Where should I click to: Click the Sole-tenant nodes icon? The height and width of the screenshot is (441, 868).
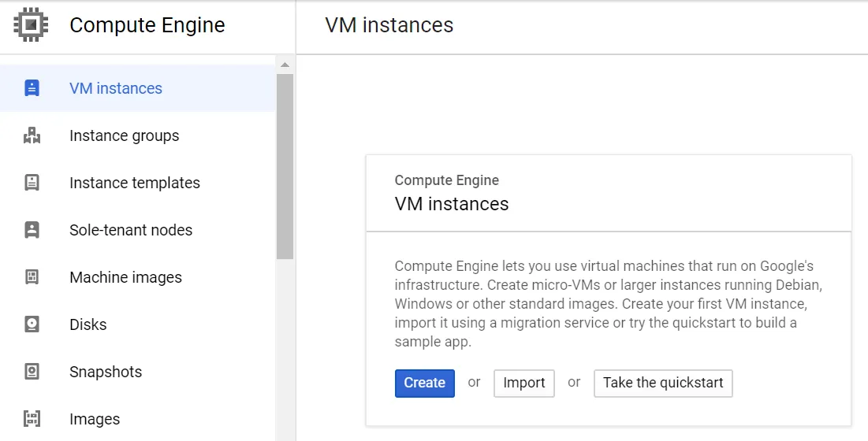coord(32,230)
